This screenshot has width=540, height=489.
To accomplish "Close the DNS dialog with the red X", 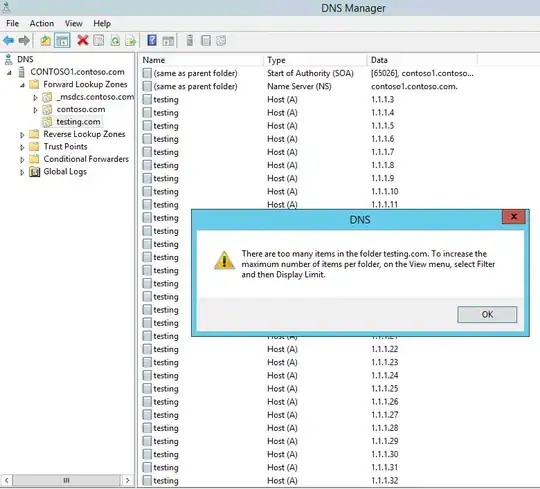I will pyautogui.click(x=513, y=217).
